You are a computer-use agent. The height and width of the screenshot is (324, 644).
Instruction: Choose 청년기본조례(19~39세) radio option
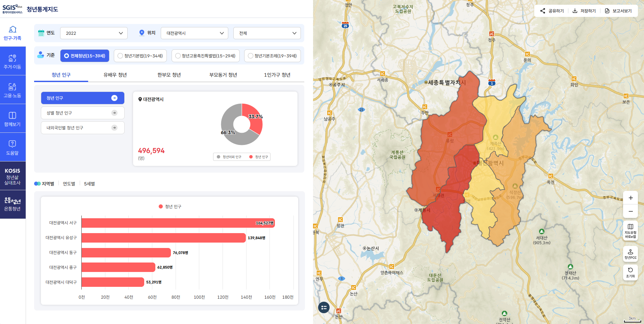[x=272, y=56]
